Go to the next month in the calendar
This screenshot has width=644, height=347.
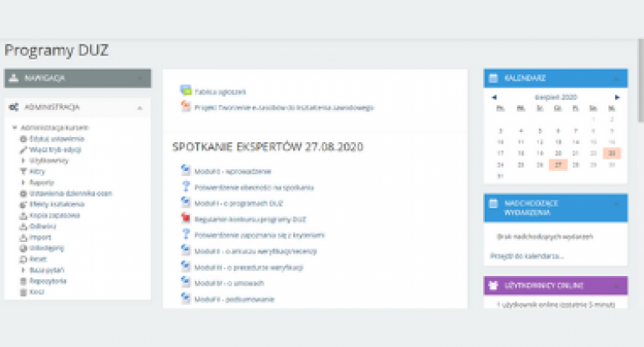(x=616, y=97)
